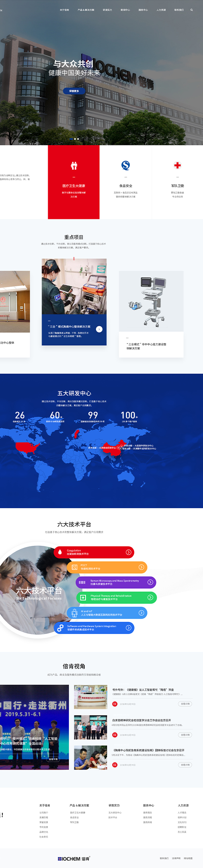Open 新闻中心 navigation item
Screen dimensions: 203x868
click(125, 10)
